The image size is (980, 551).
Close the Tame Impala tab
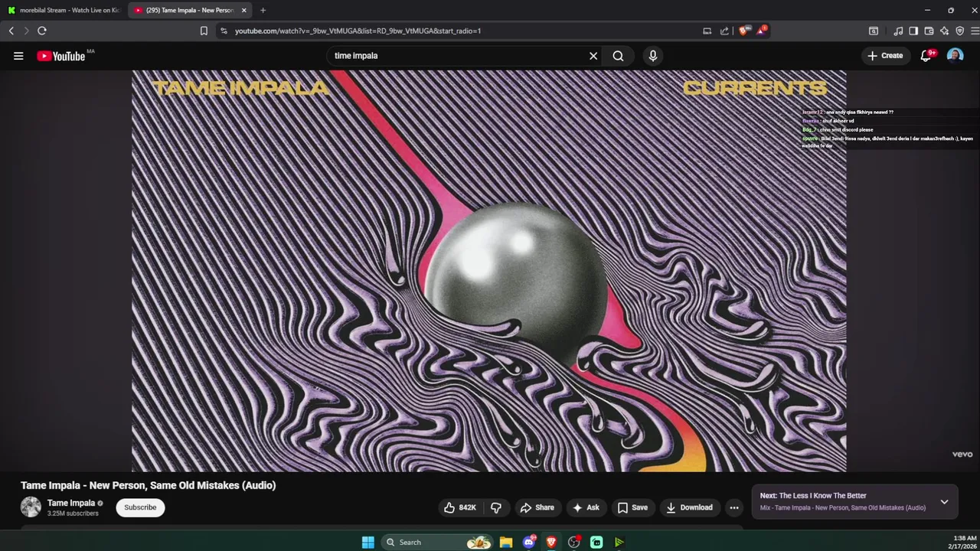244,10
